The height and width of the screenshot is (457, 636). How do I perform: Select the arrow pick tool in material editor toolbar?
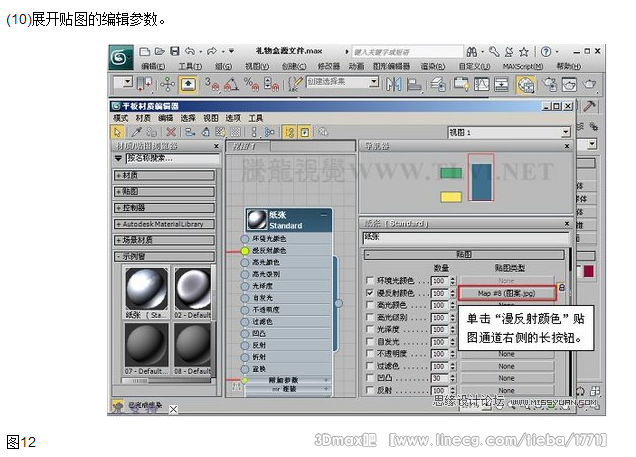pos(117,131)
